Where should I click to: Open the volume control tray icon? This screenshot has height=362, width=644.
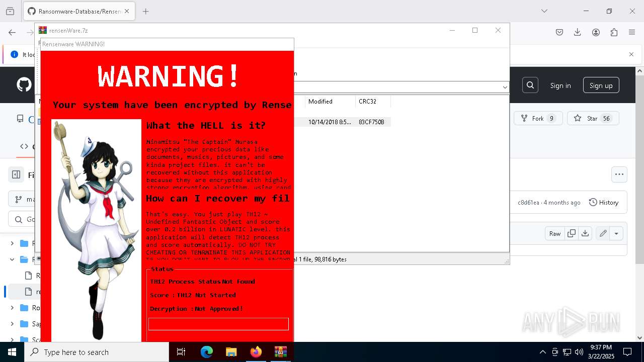point(579,352)
